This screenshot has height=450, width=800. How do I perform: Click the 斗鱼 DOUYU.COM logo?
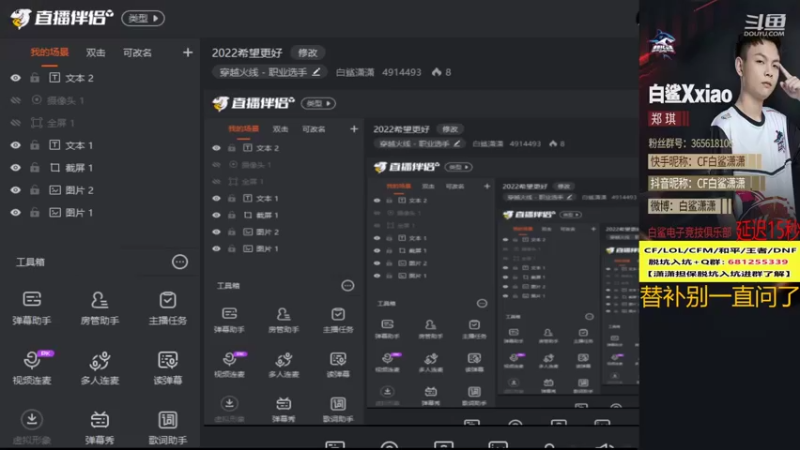click(764, 25)
